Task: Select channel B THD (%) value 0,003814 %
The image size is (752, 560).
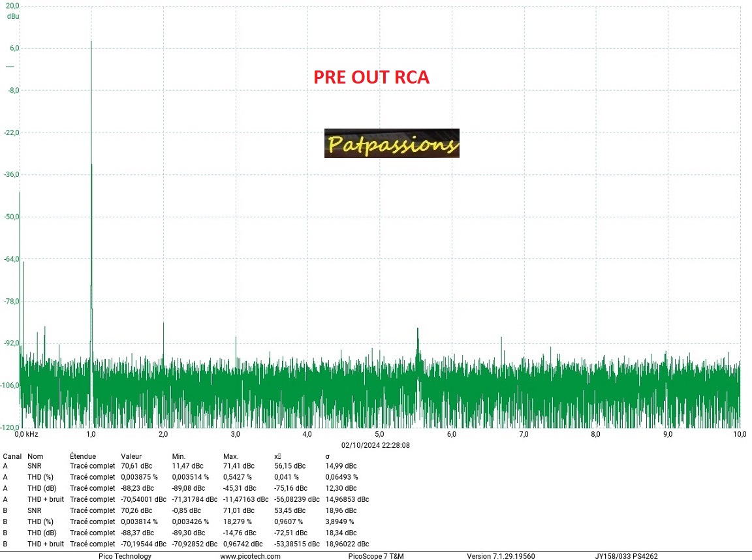Action: click(x=140, y=521)
